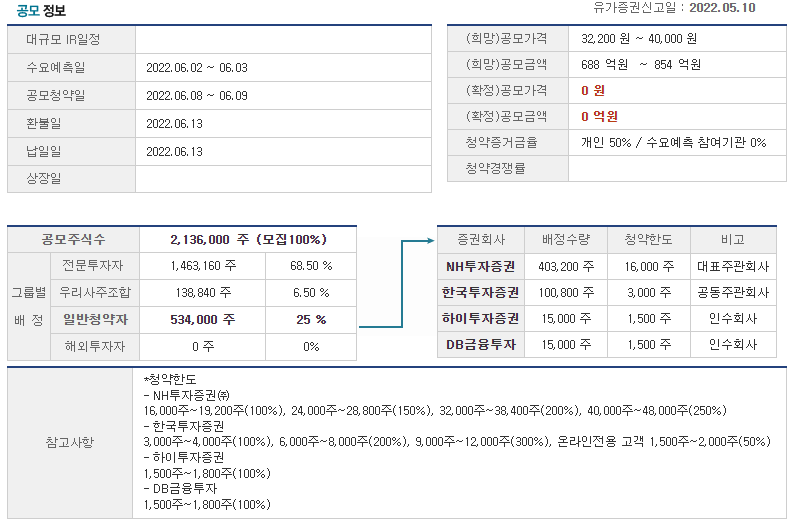Screen dimensions: 791x523
Task: Select the line starting 16,000주~19,200주(100%)
Action: tap(435, 411)
